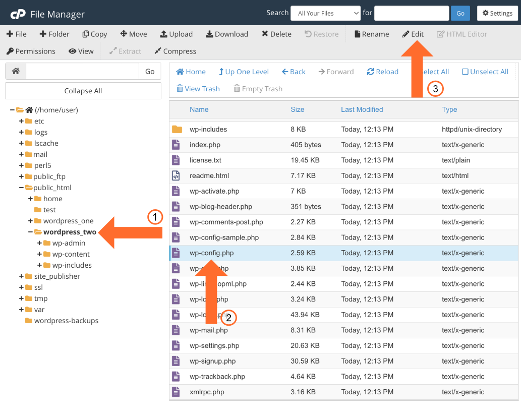
Task: Sort files by Last Modified column
Action: pyautogui.click(x=362, y=109)
